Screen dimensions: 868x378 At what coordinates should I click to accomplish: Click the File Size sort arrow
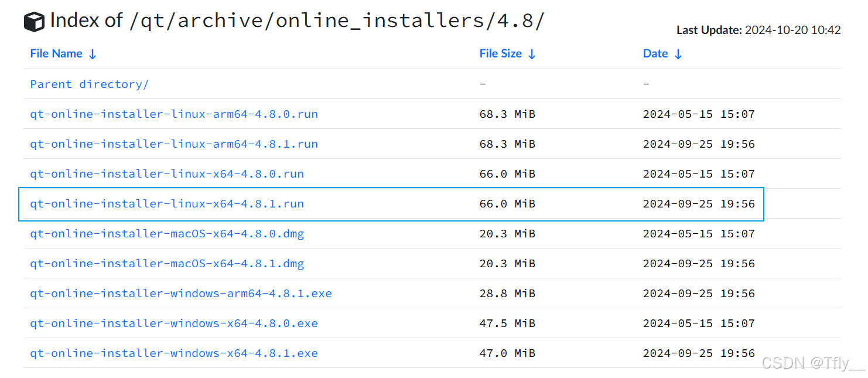532,55
